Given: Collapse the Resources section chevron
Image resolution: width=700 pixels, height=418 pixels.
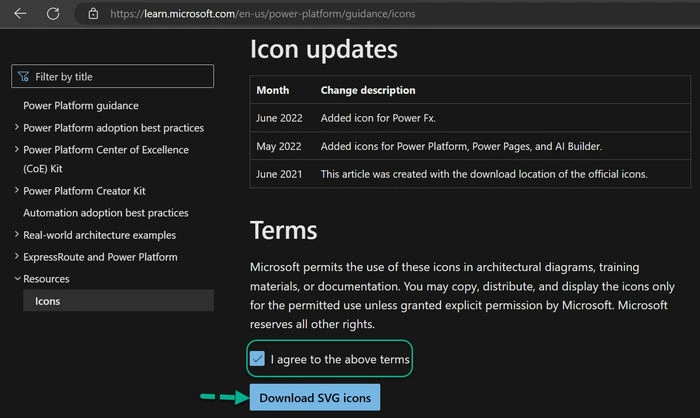Looking at the screenshot, I should pyautogui.click(x=17, y=279).
